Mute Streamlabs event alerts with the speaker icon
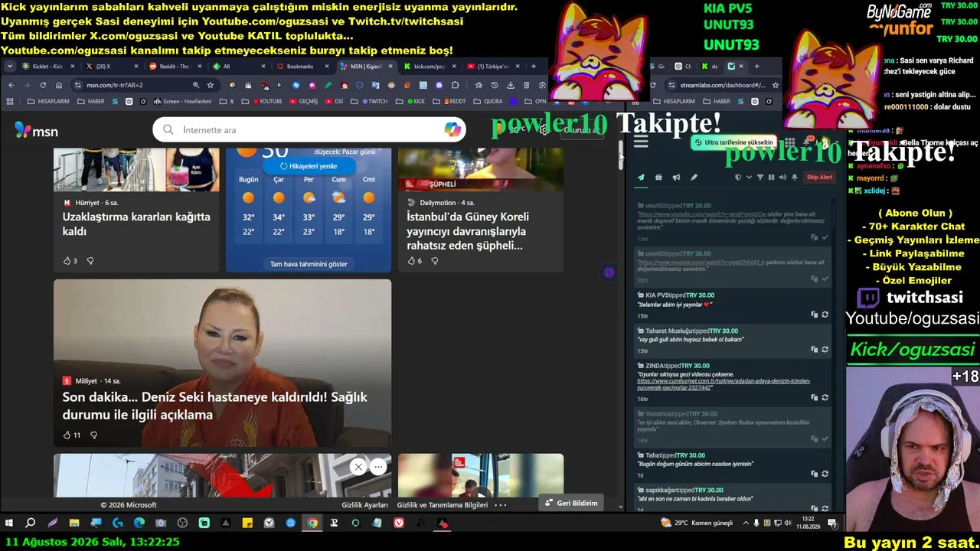The image size is (980, 551). pos(782,178)
